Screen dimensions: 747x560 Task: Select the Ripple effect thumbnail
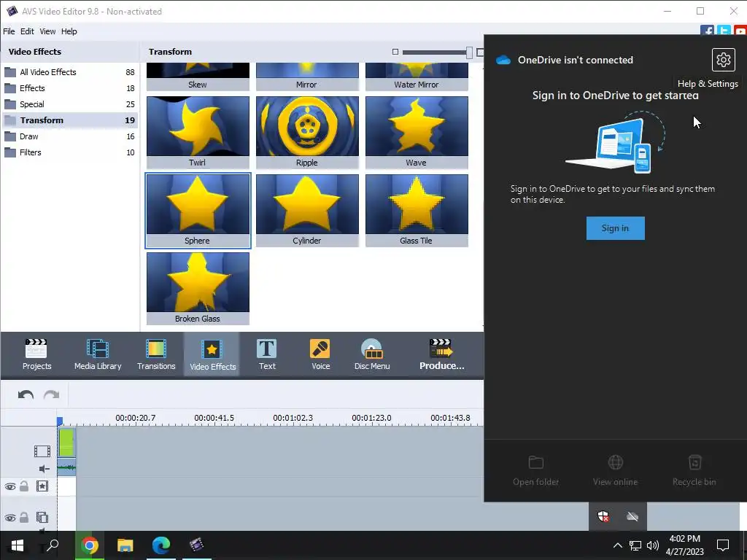click(x=307, y=133)
